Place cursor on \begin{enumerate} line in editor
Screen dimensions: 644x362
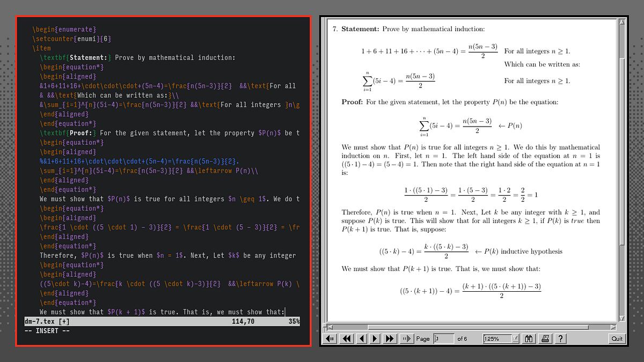(64, 29)
